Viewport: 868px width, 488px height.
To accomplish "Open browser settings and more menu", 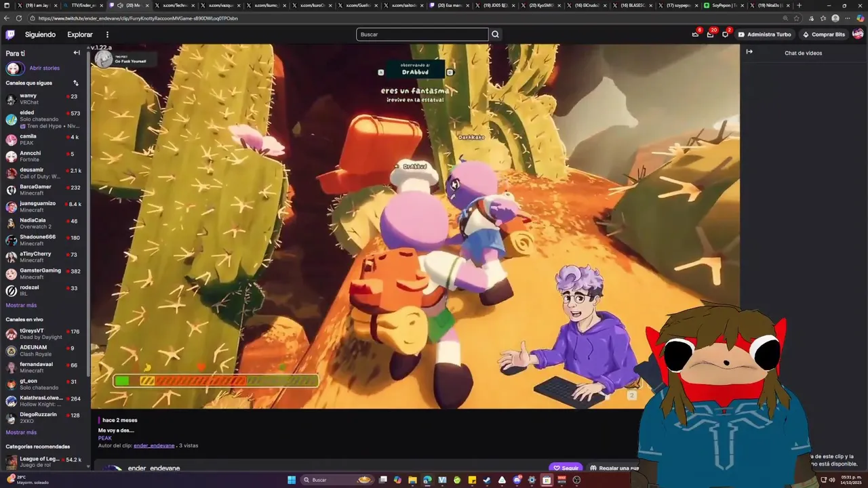I will tap(848, 18).
